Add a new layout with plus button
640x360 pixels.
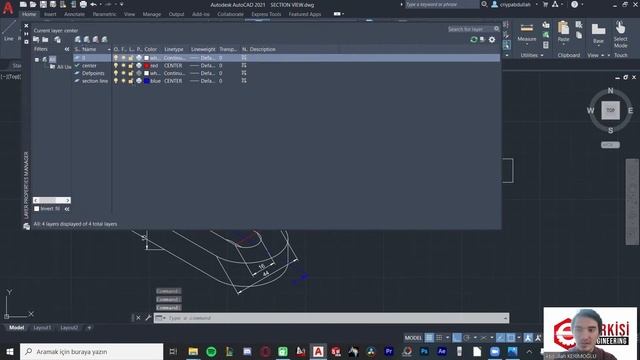click(x=89, y=327)
